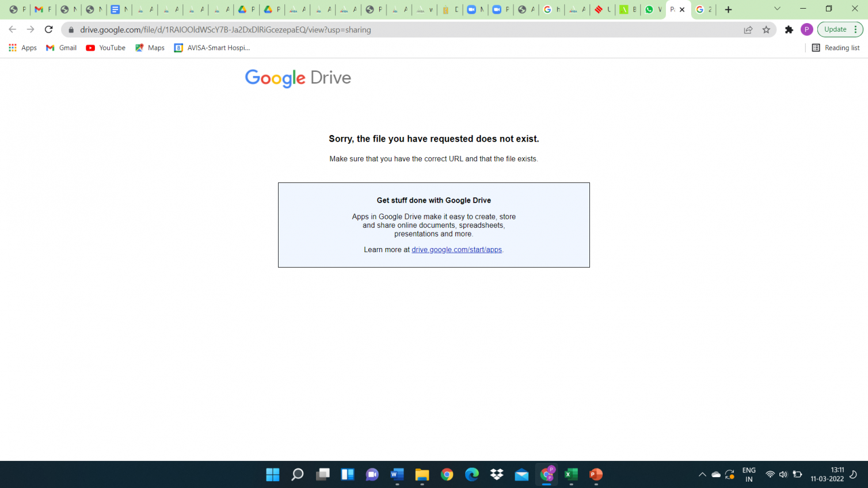
Task: Open the Wi-Fi network tray icon
Action: coord(770,475)
